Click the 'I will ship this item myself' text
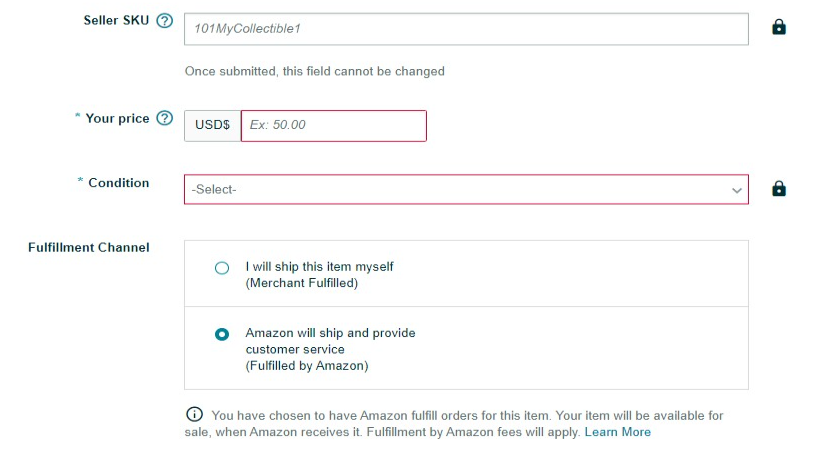This screenshot has width=837, height=457. click(319, 267)
